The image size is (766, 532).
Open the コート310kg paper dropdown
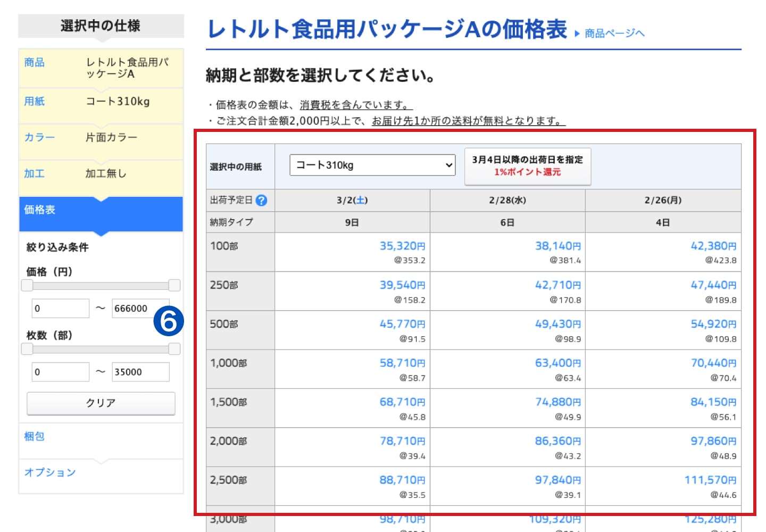(372, 165)
